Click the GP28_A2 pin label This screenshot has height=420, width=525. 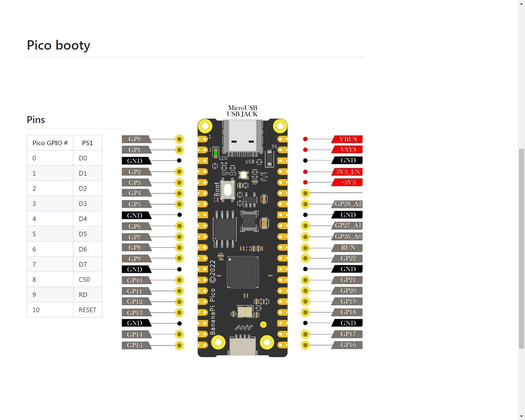click(348, 204)
